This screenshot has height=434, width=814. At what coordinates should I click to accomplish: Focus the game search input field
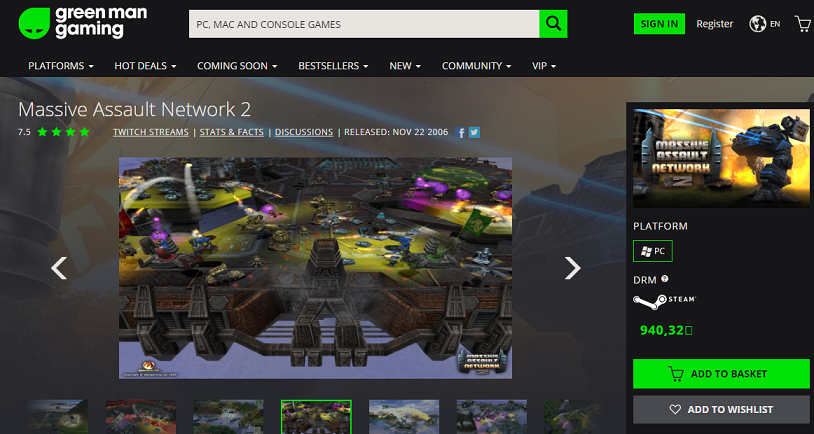364,24
